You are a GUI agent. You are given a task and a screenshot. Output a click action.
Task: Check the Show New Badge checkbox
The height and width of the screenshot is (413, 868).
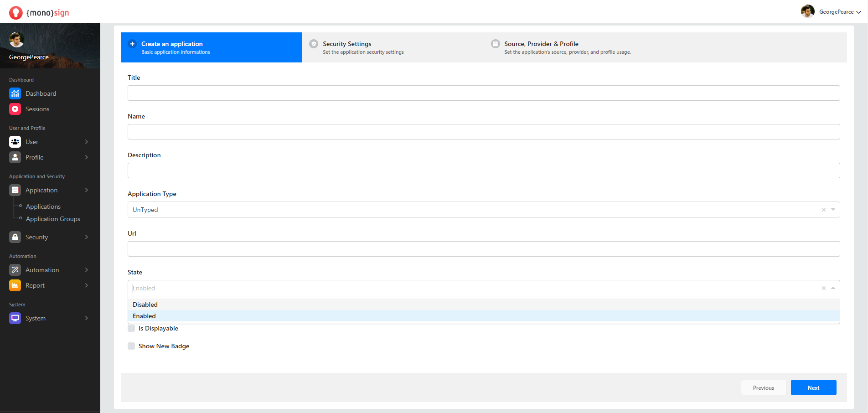(x=131, y=346)
